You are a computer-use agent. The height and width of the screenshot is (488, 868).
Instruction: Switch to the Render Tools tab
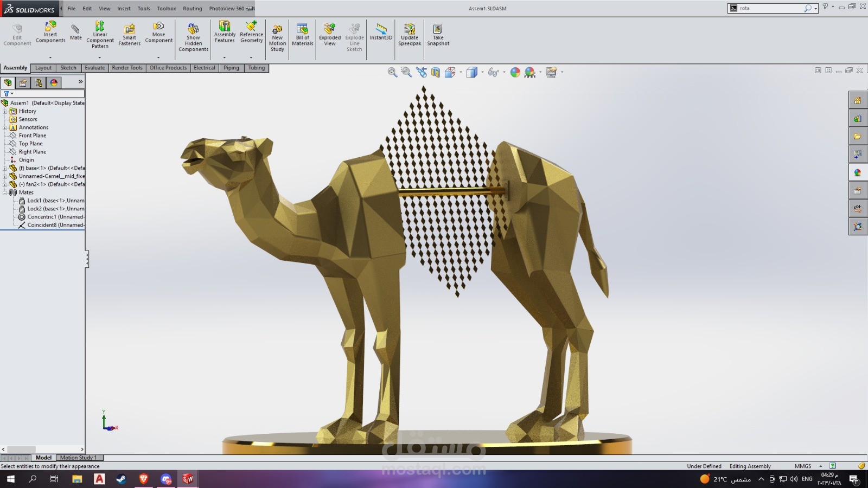point(127,68)
